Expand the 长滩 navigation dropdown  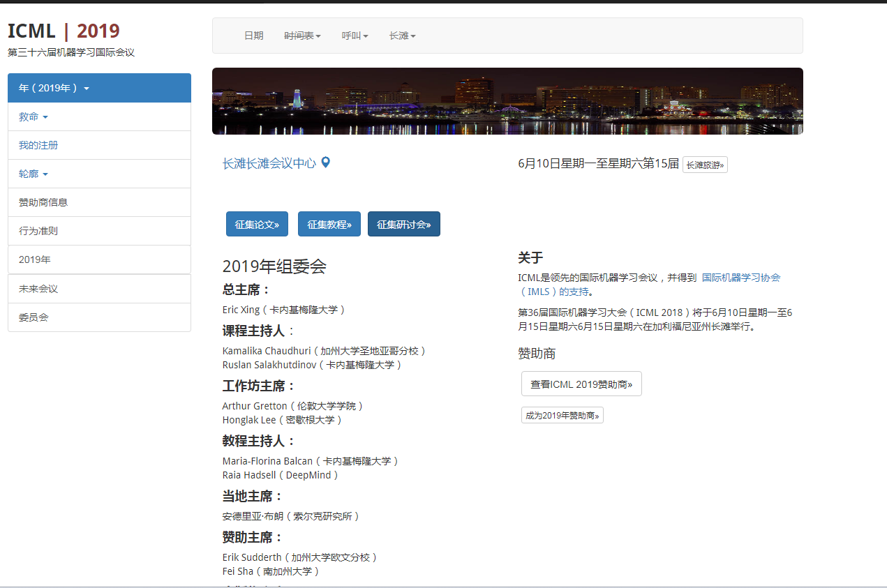click(402, 36)
